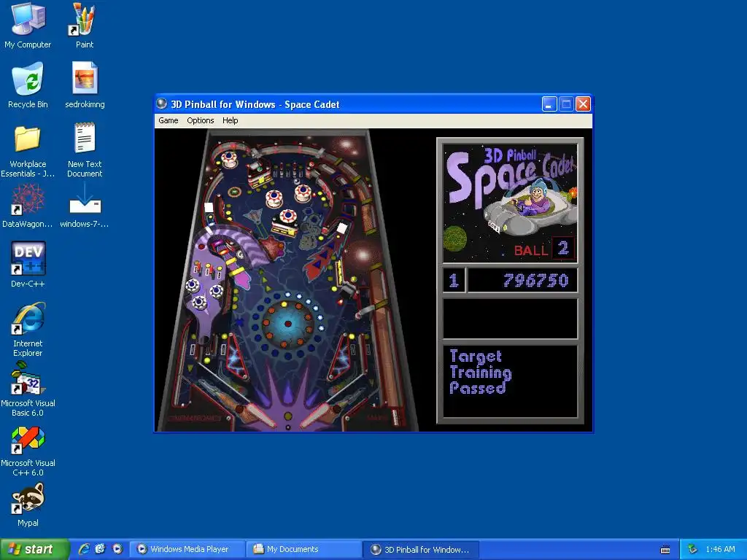The width and height of the screenshot is (747, 560).
Task: Click the central blue wormhole circle
Action: 287,324
